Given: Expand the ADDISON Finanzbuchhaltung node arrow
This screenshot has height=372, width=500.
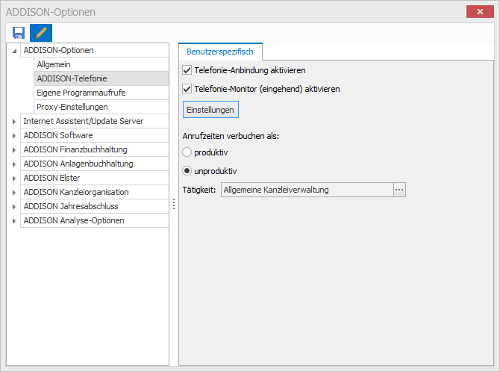Looking at the screenshot, I should point(14,150).
